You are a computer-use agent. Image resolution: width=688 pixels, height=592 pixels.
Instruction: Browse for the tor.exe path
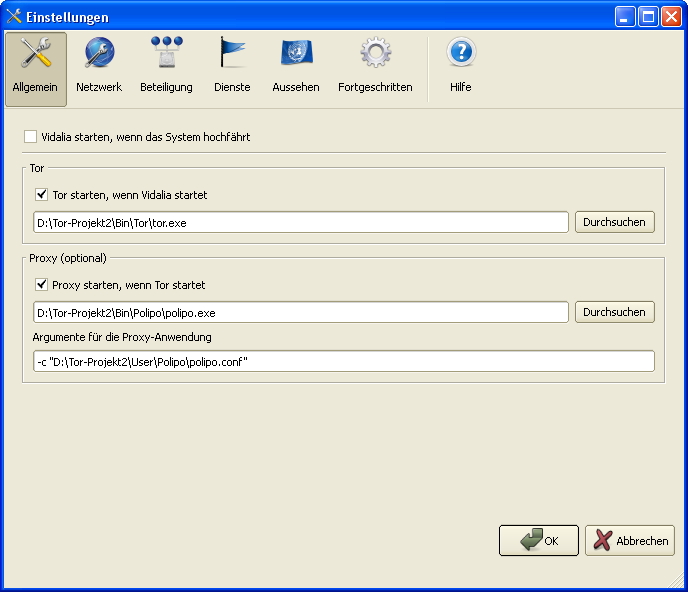click(614, 222)
